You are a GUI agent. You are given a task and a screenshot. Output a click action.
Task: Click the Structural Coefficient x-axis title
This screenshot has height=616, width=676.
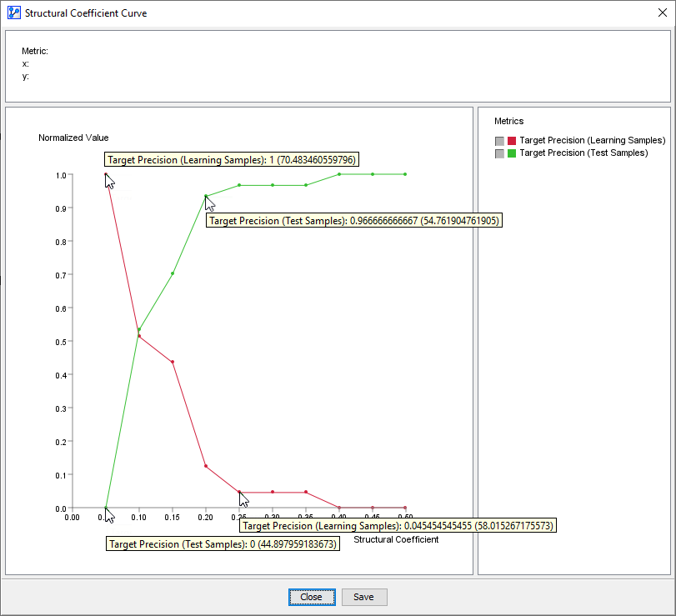click(x=396, y=539)
